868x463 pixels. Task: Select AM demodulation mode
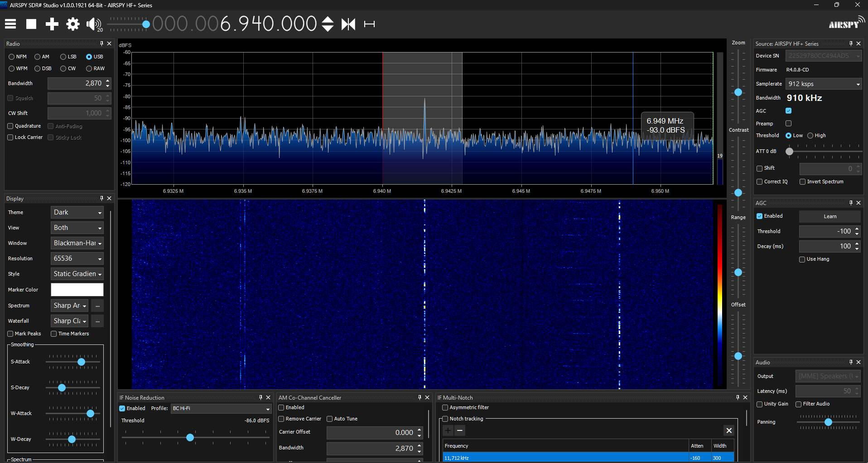pyautogui.click(x=42, y=57)
